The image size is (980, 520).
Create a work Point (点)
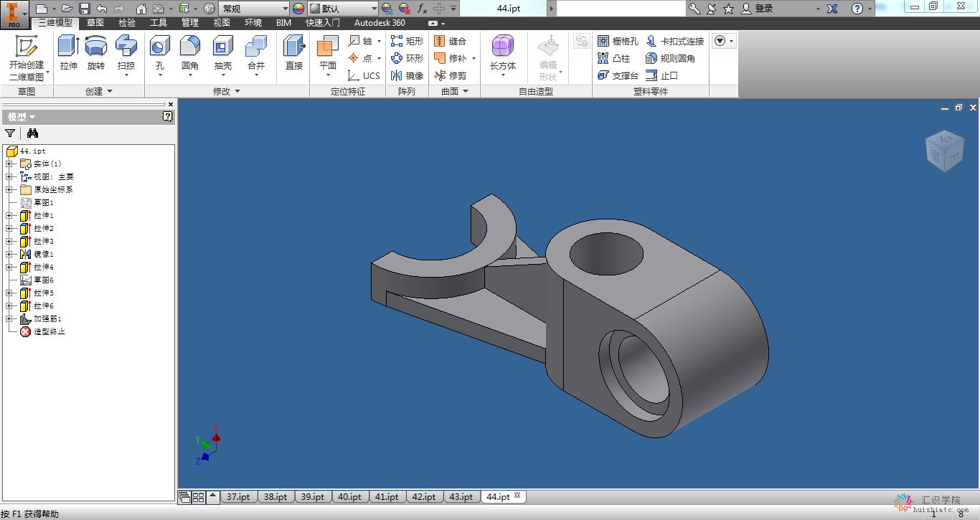tap(361, 58)
